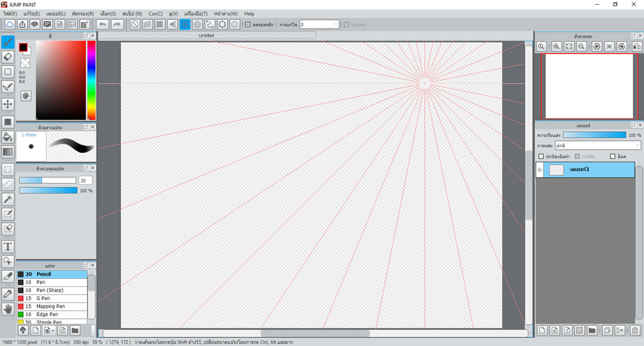Select the Eraser tool in left toolbar
This screenshot has height=346, width=644.
(8, 57)
